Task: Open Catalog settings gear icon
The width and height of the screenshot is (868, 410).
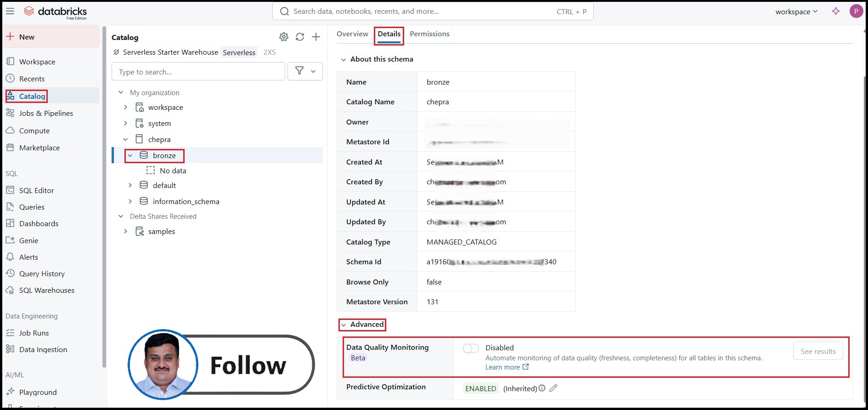Action: (284, 37)
